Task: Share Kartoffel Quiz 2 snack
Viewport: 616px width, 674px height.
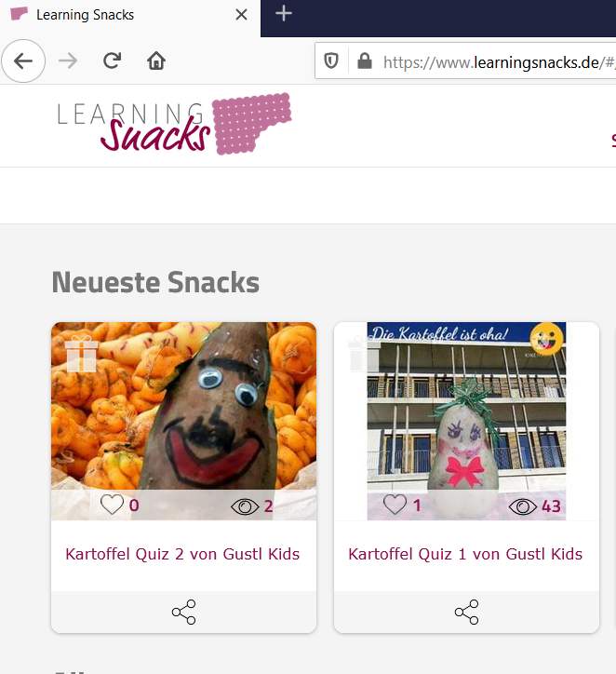Action: pyautogui.click(x=184, y=612)
